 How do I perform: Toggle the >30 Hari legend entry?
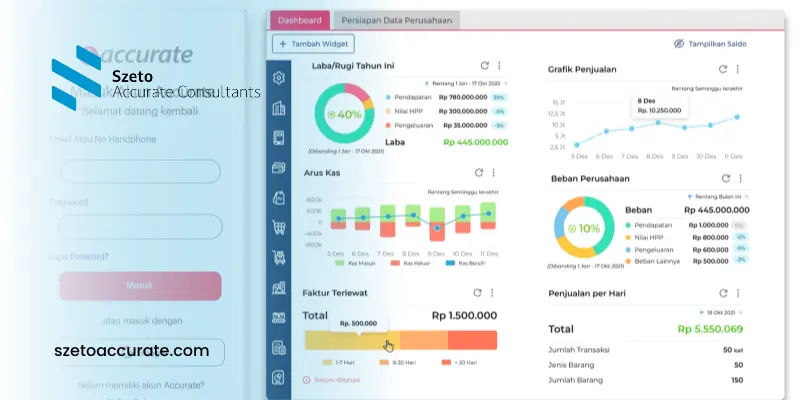click(460, 363)
